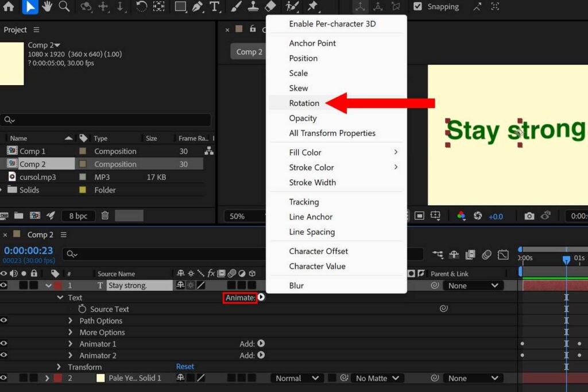The height and width of the screenshot is (392, 588).
Task: Select the Brush tool
Action: 236,6
